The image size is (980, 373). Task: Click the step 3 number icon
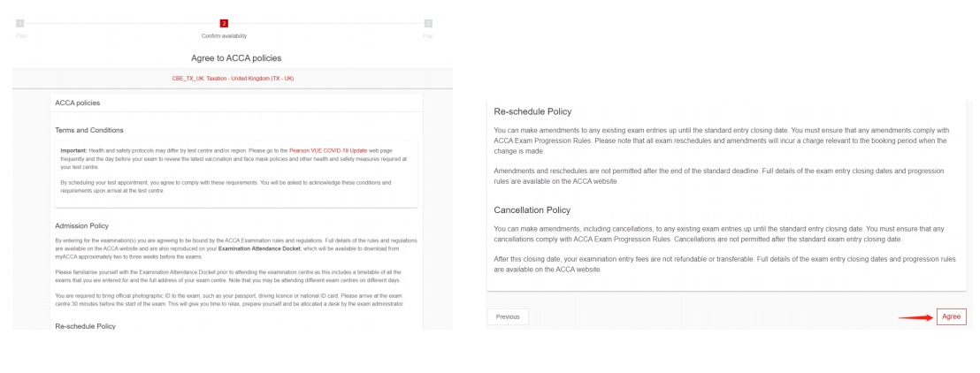pos(428,23)
